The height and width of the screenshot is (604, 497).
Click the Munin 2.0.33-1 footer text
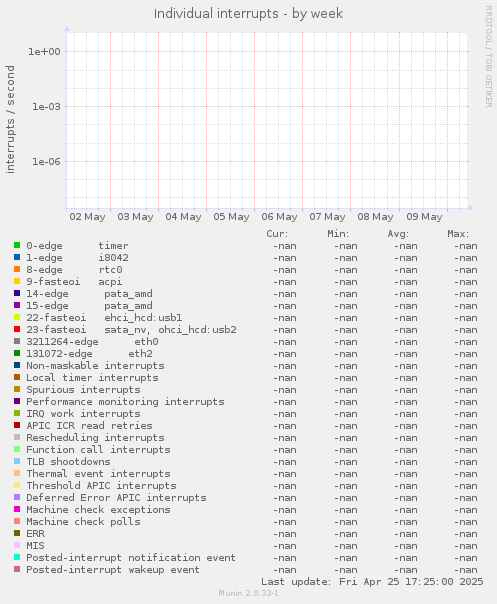[248, 593]
